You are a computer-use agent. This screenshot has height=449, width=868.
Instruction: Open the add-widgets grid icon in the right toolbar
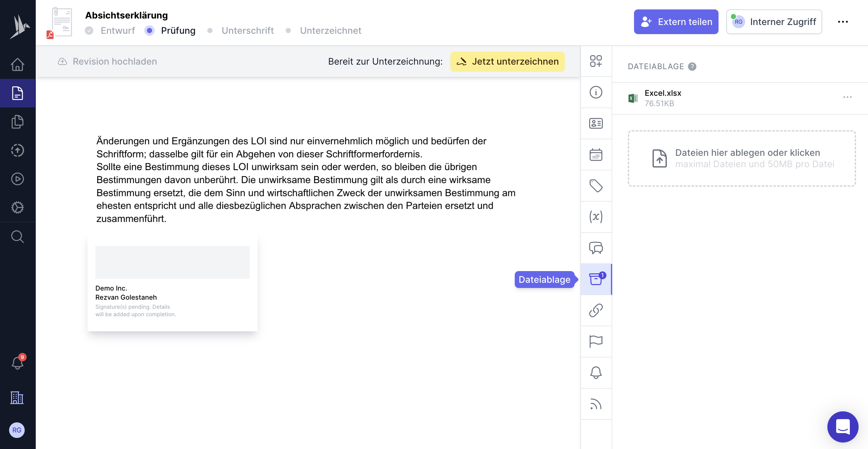(596, 61)
